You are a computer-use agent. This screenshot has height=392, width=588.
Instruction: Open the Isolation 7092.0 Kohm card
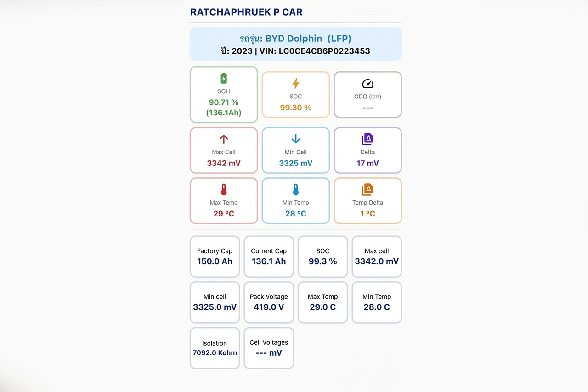215,348
